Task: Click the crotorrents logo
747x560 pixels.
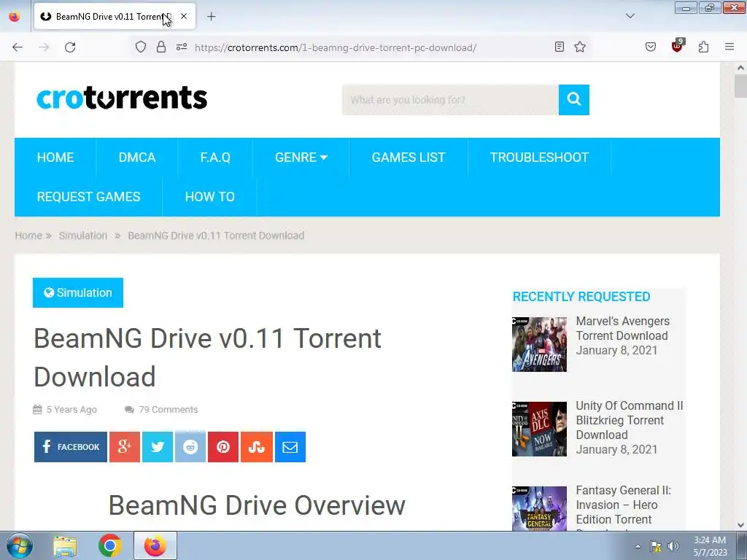Action: [x=122, y=98]
